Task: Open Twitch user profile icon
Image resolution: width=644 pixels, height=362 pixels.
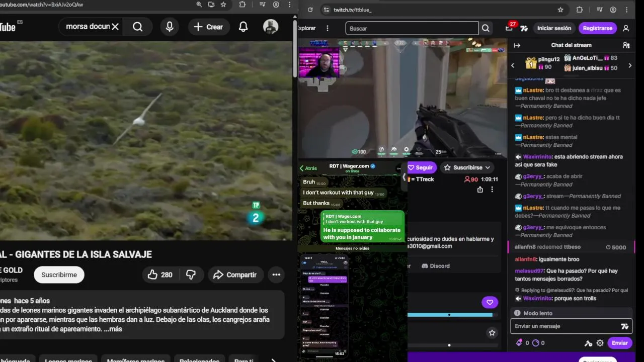Action: (626, 28)
